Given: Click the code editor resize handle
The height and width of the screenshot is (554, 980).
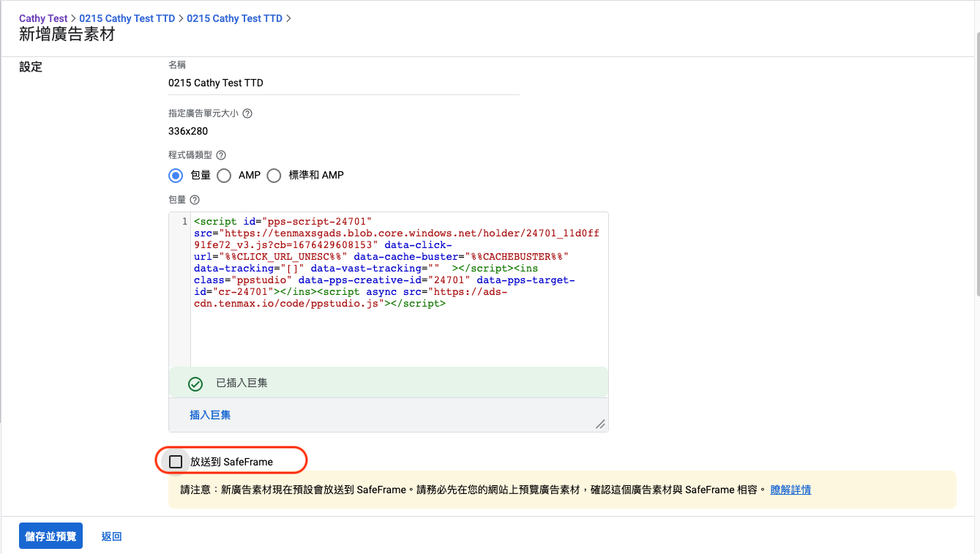Looking at the screenshot, I should click(x=600, y=424).
